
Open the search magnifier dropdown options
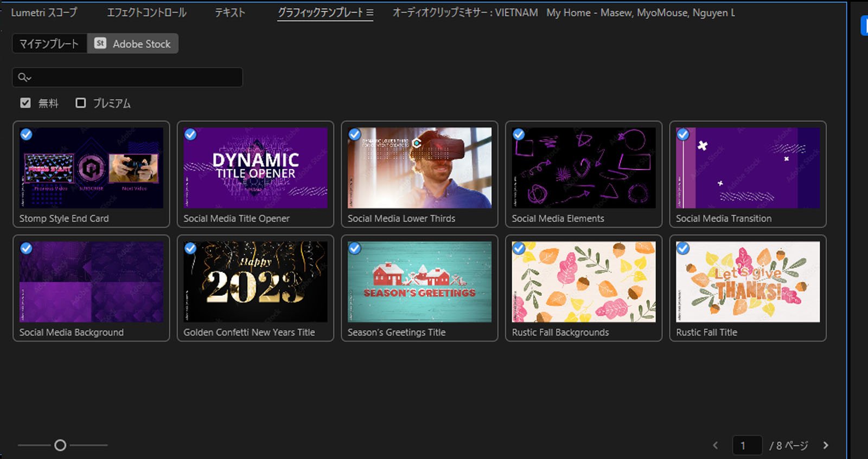tap(24, 77)
